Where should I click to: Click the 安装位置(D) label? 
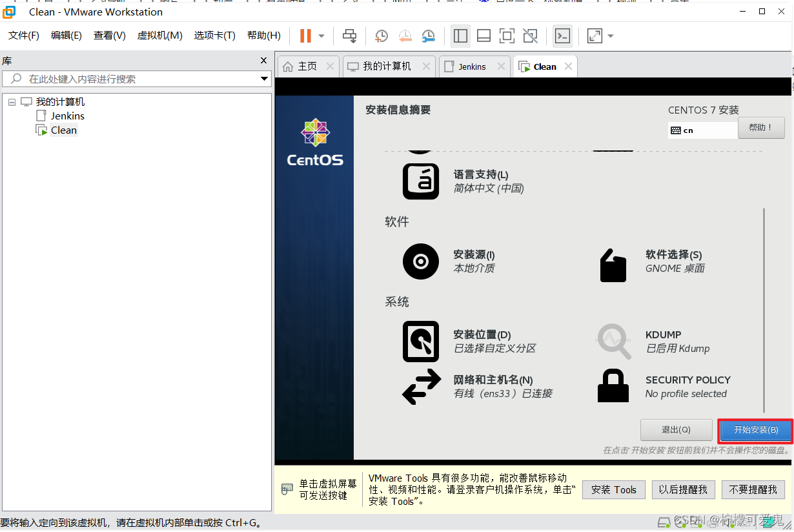[x=482, y=334]
